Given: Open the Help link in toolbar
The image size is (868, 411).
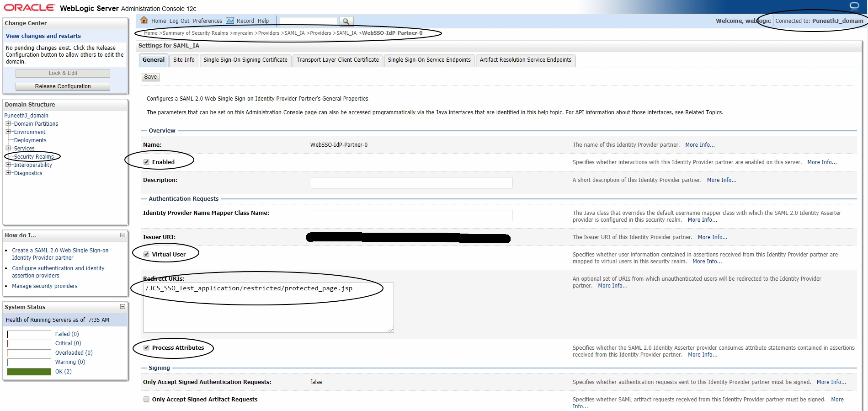Looking at the screenshot, I should click(x=263, y=21).
